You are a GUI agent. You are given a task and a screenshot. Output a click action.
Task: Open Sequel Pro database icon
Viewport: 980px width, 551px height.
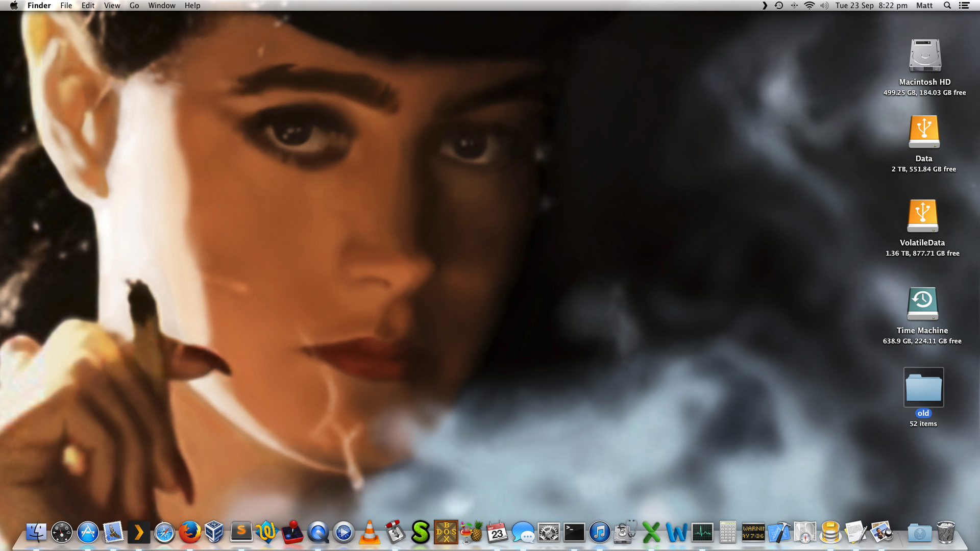(x=830, y=533)
